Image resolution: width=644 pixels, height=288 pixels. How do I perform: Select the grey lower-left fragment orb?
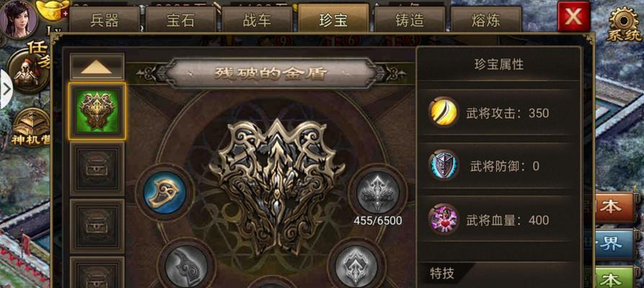tap(186, 266)
